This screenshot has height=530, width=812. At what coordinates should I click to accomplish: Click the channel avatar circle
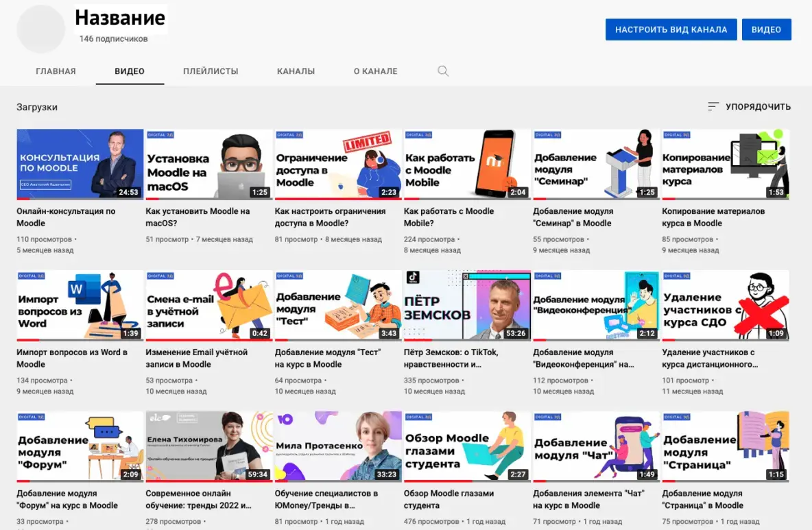(40, 29)
